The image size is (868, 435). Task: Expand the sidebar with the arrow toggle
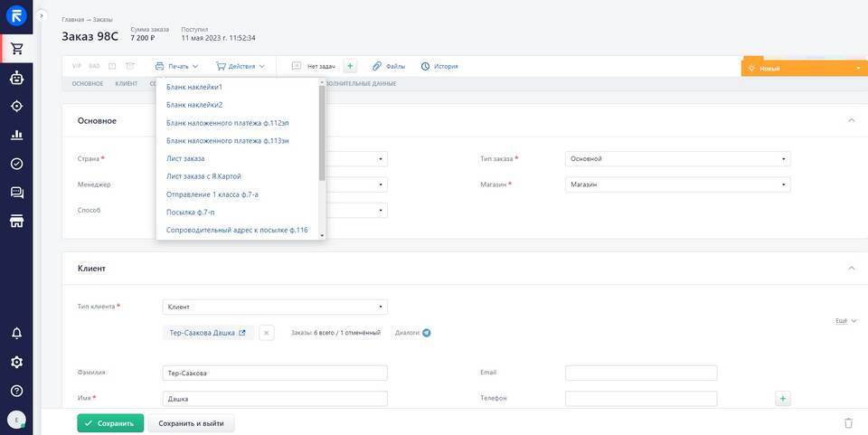42,16
